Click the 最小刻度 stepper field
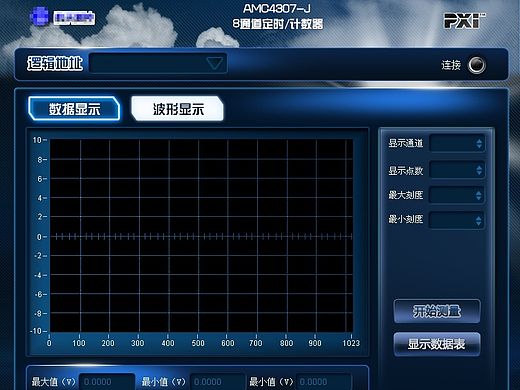520x390 pixels. (x=457, y=220)
